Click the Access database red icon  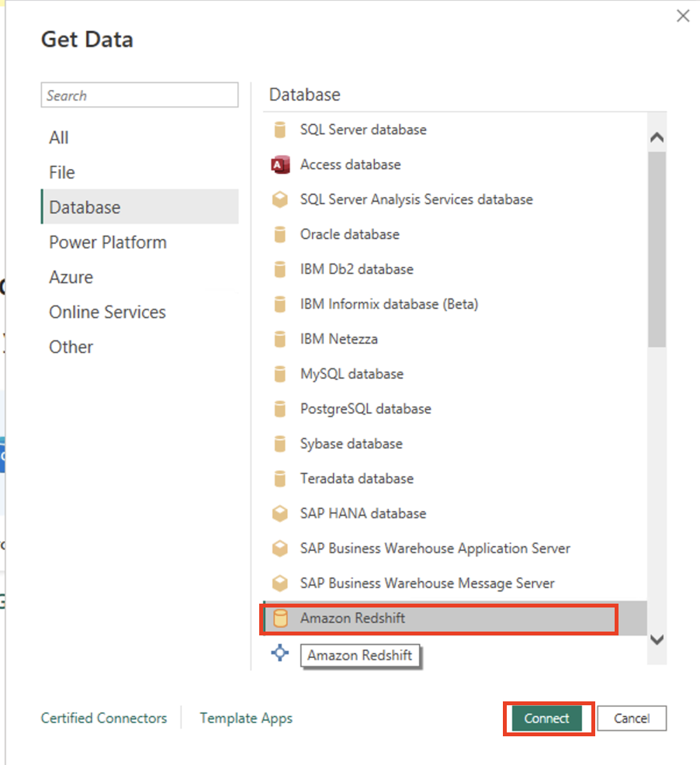(280, 165)
